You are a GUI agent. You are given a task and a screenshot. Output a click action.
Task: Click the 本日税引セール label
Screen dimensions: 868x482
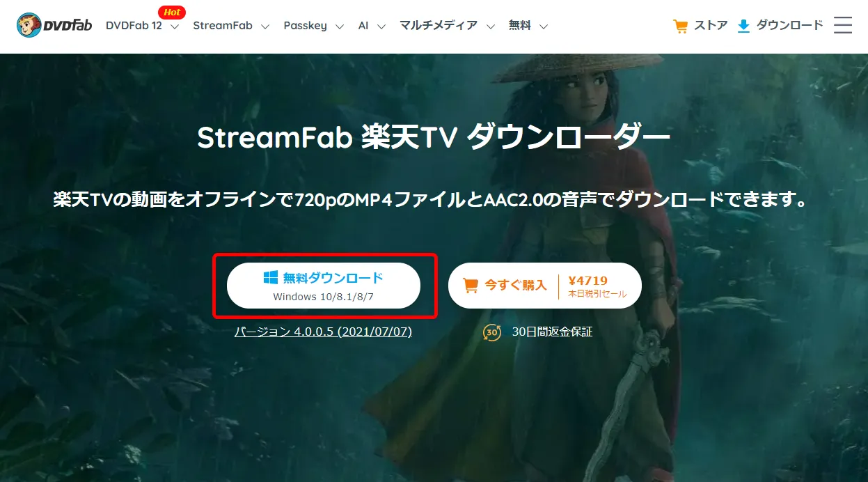(x=597, y=294)
